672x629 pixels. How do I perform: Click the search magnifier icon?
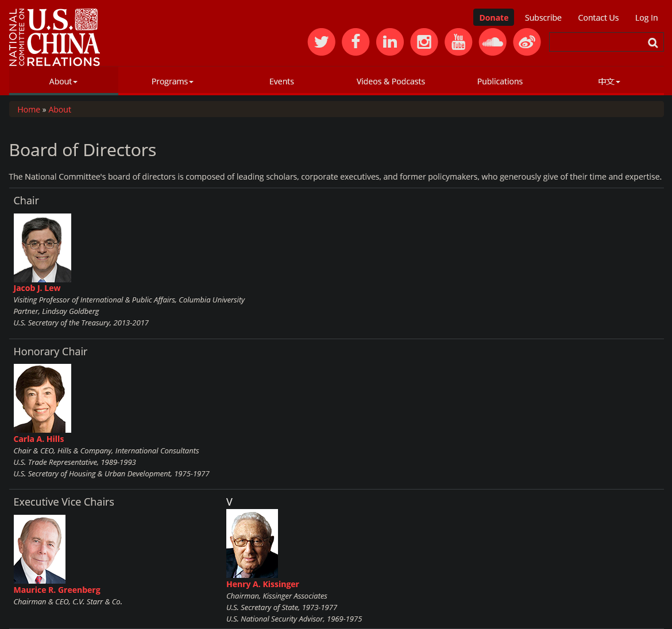pyautogui.click(x=652, y=42)
